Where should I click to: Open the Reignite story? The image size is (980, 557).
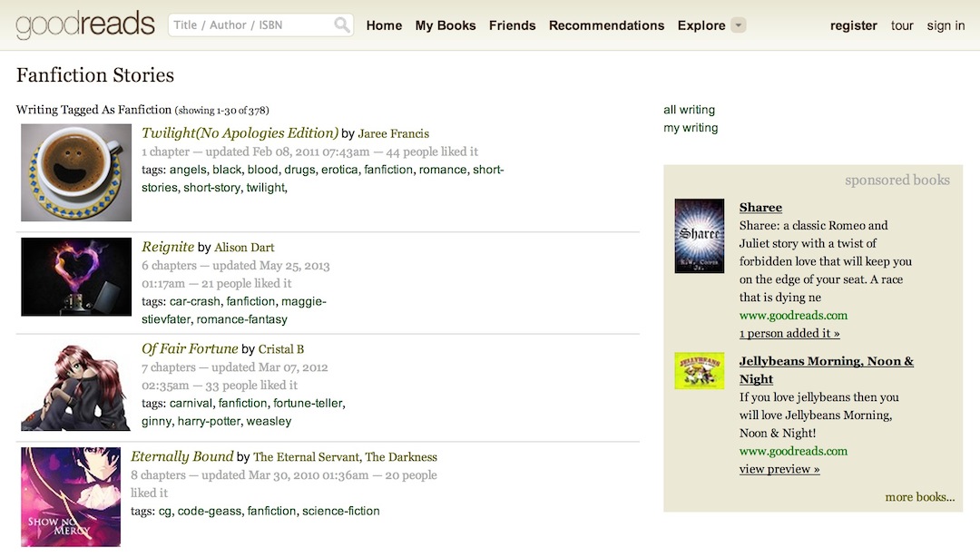click(168, 247)
